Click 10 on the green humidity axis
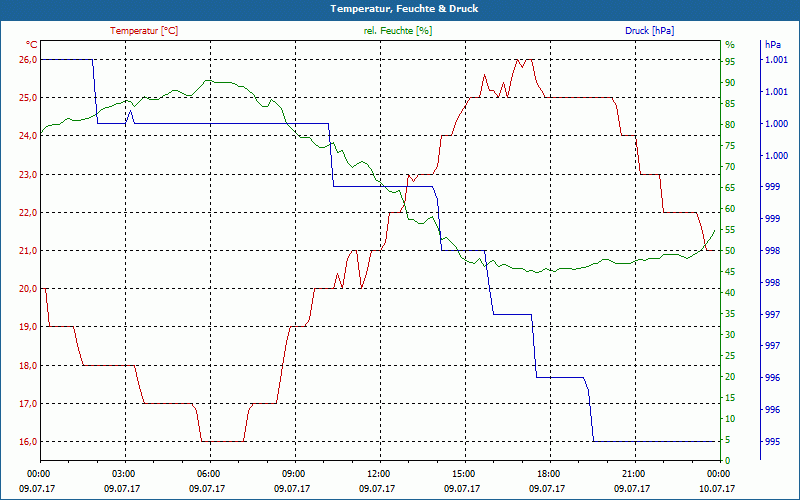 [730, 419]
